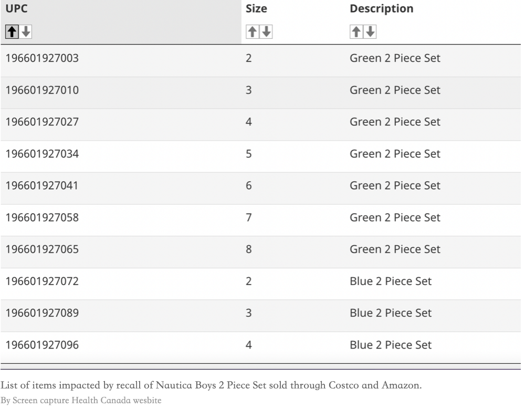The image size is (525, 420).
Task: Select UPC 196601927003 cell
Action: (x=42, y=58)
